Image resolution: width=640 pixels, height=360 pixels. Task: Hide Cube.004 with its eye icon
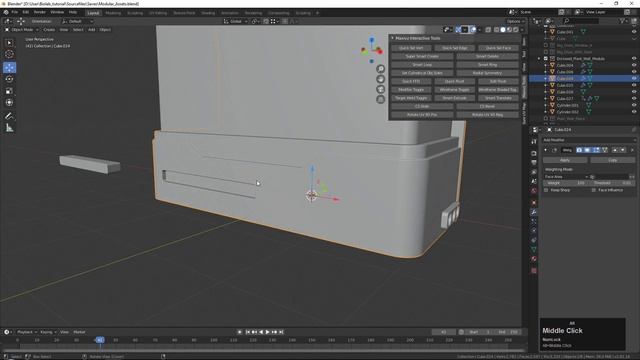coord(634,65)
